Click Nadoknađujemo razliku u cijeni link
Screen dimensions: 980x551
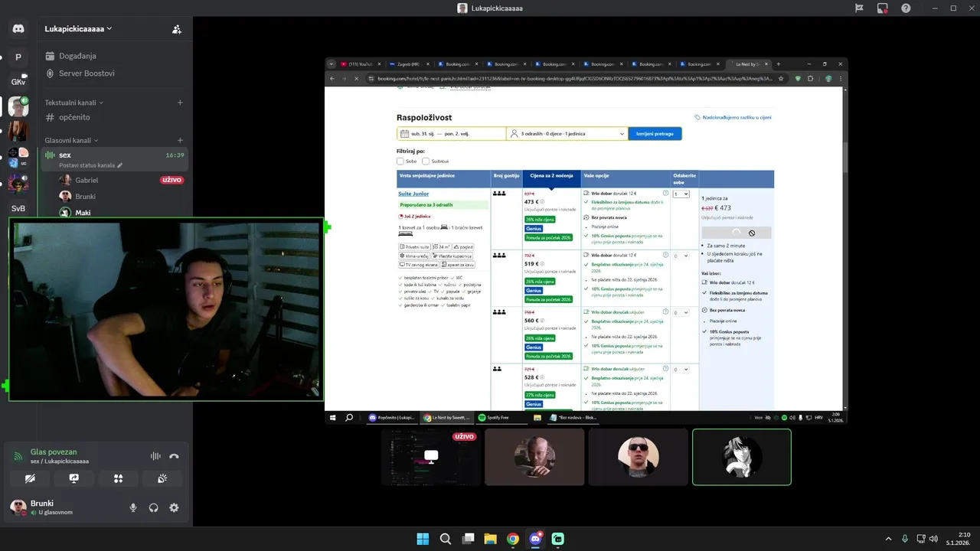tap(733, 117)
